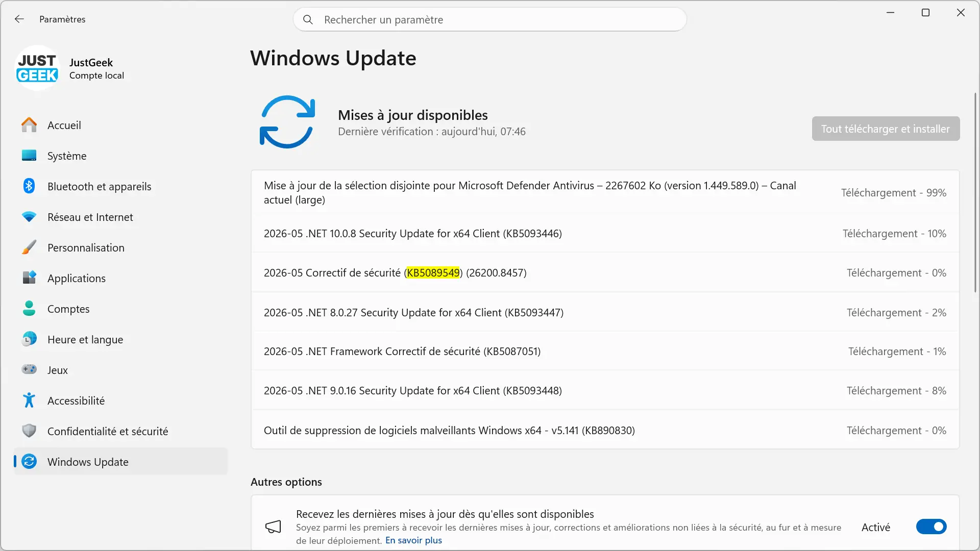The image size is (980, 551).
Task: Click the Accessibilité figure icon
Action: [29, 400]
